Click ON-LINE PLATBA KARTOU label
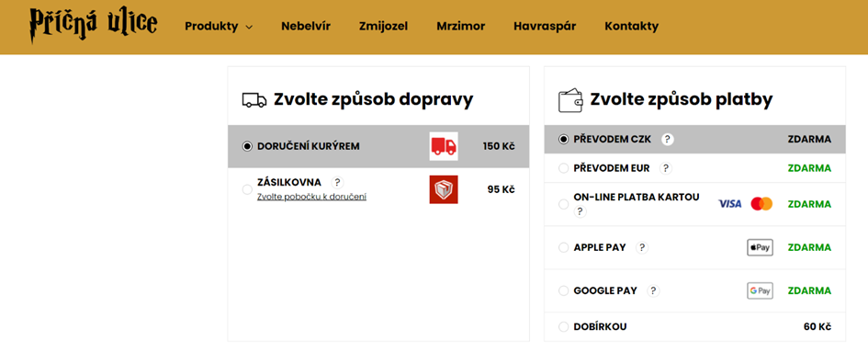The width and height of the screenshot is (868, 352). 637,197
